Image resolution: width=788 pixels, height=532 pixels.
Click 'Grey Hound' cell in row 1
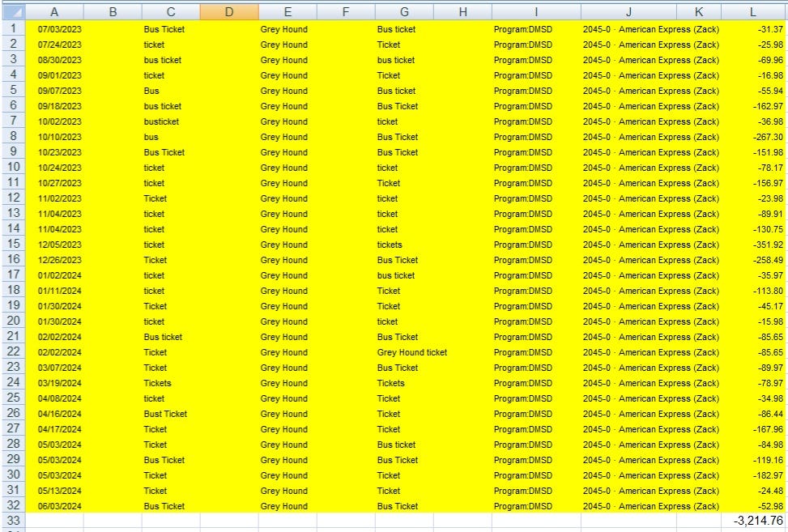pyautogui.click(x=288, y=29)
